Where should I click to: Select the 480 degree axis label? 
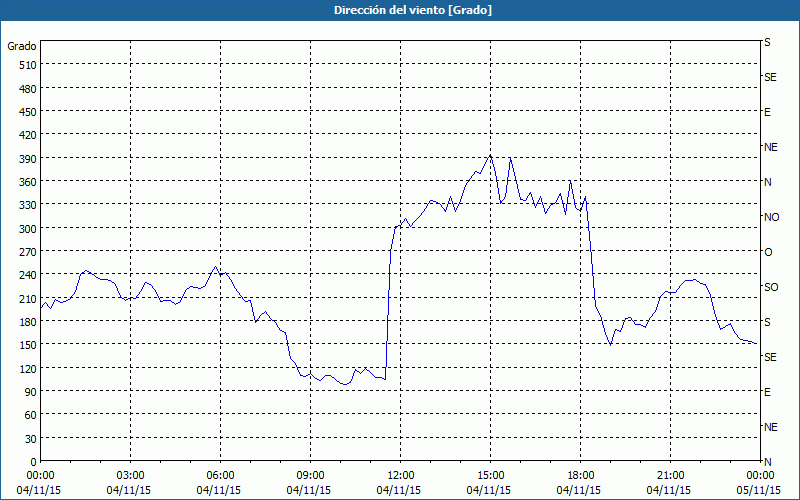[28, 89]
